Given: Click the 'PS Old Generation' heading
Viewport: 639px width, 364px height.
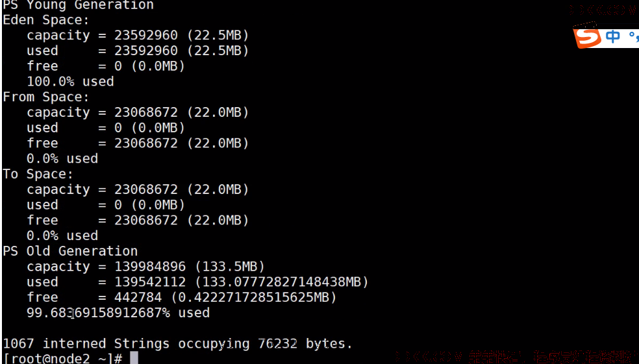Looking at the screenshot, I should [x=70, y=251].
